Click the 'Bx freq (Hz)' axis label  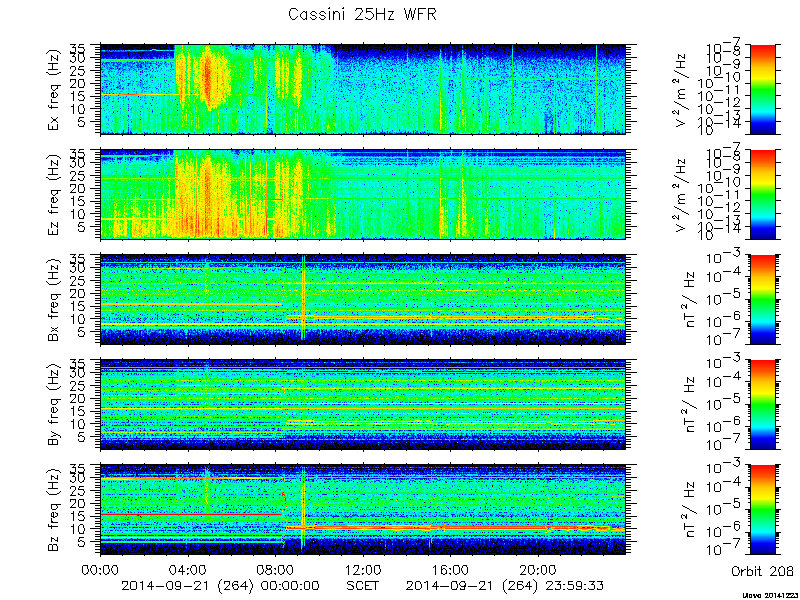click(x=54, y=299)
